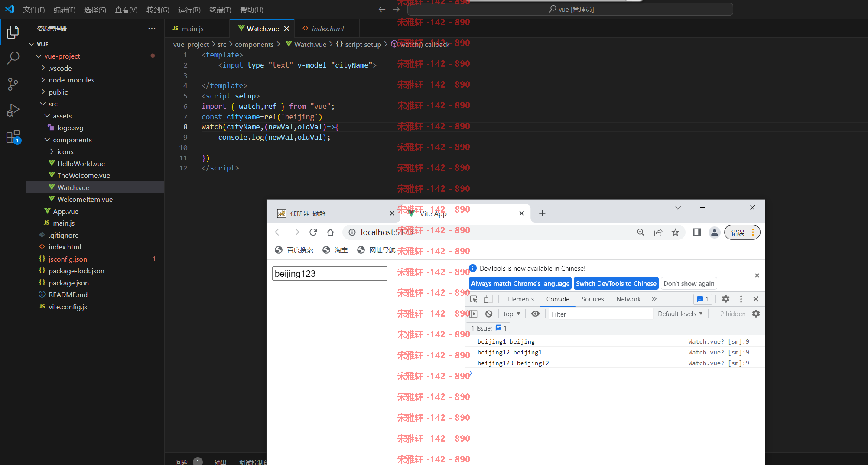Close the DevTools panel
The image size is (868, 465).
click(756, 299)
